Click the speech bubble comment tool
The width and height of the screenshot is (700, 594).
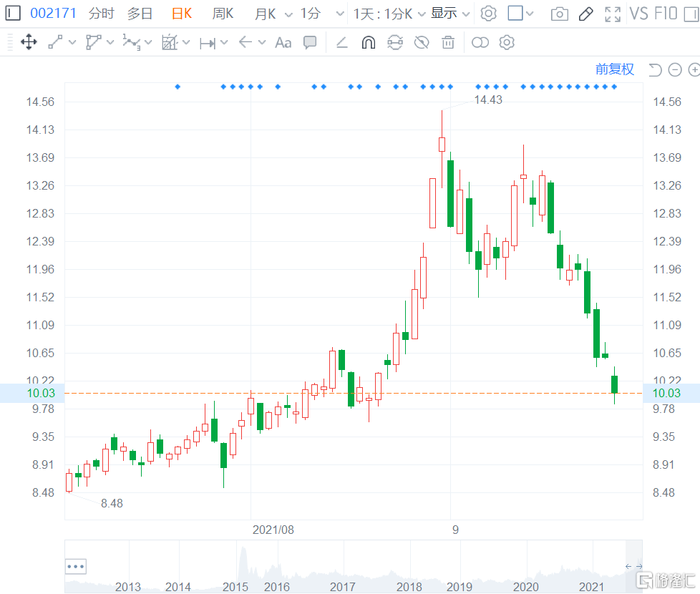coord(310,42)
